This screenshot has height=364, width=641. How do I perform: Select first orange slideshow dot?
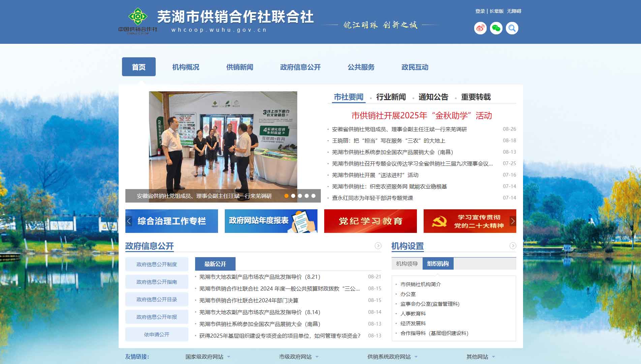pyautogui.click(x=286, y=196)
